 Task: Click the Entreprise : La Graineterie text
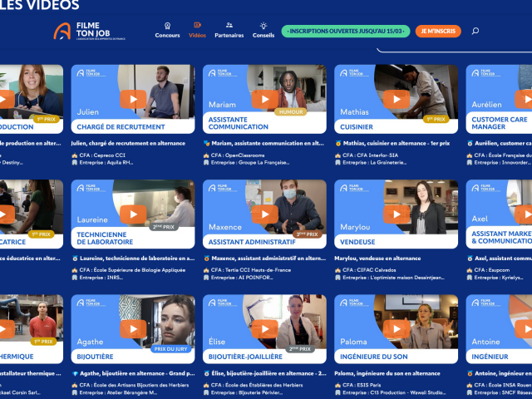coord(375,163)
